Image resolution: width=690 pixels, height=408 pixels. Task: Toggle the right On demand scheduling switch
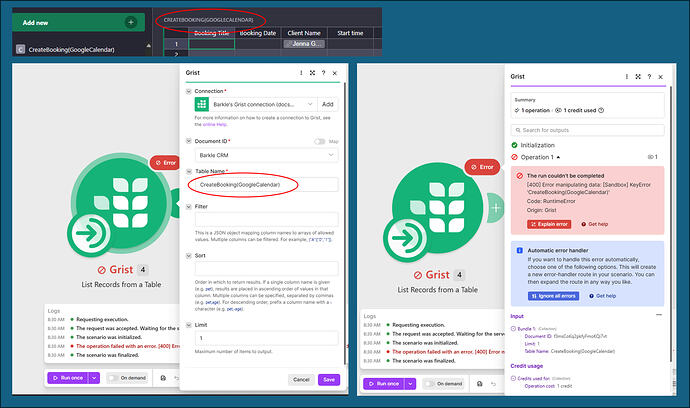click(x=429, y=384)
